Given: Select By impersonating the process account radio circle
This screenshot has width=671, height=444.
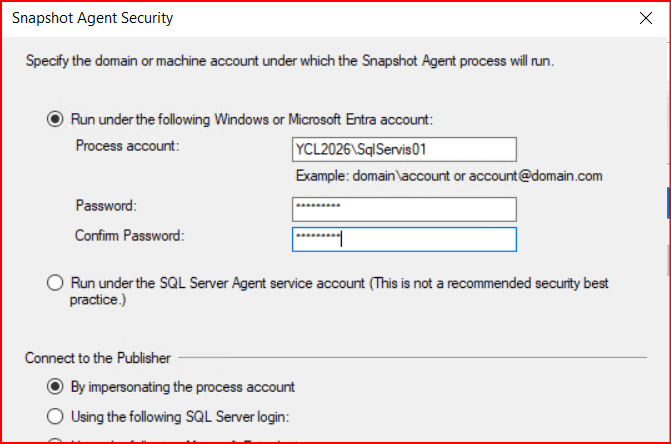Looking at the screenshot, I should point(55,387).
